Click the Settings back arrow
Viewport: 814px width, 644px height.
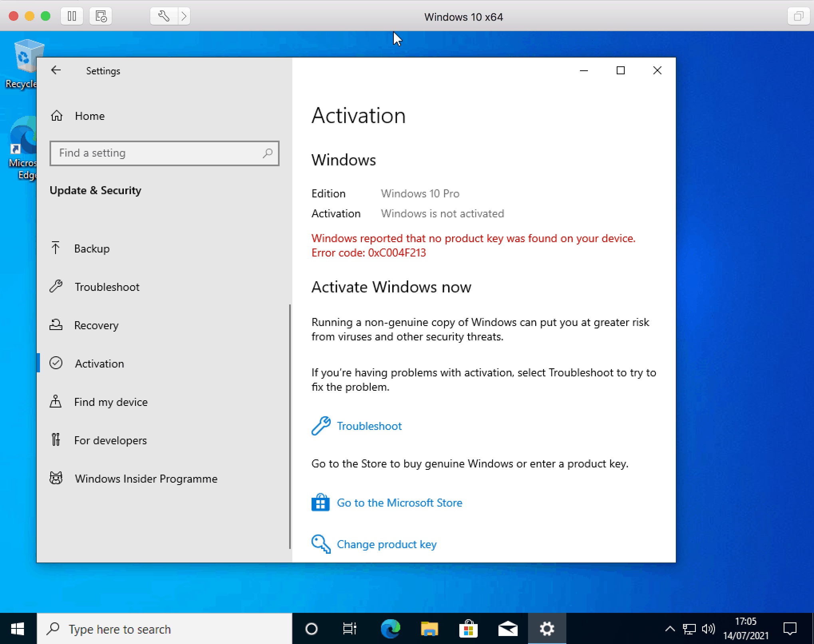(56, 70)
